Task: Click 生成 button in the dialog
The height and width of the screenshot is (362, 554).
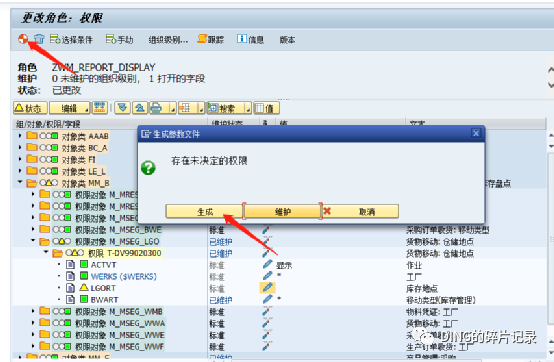Action: 204,212
